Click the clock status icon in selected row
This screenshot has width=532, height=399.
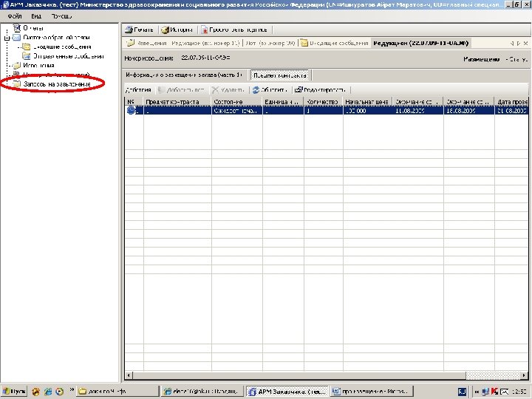131,110
